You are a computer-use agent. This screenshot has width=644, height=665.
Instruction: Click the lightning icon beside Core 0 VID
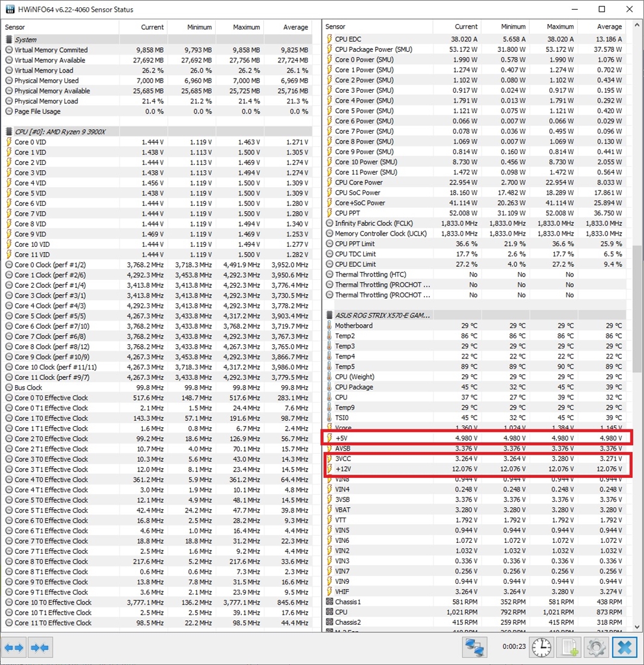[9, 142]
